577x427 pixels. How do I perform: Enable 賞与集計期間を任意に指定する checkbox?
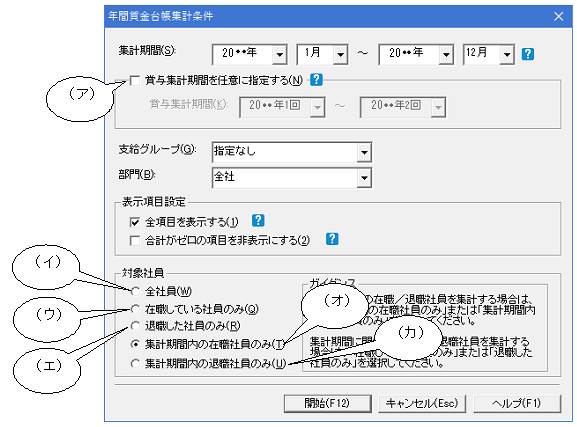coord(135,81)
